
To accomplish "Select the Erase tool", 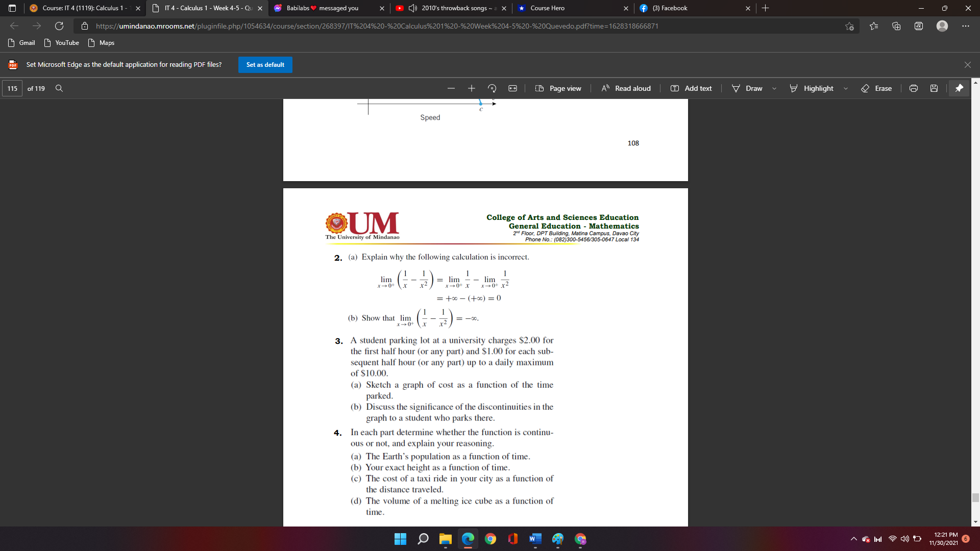I will coord(877,88).
